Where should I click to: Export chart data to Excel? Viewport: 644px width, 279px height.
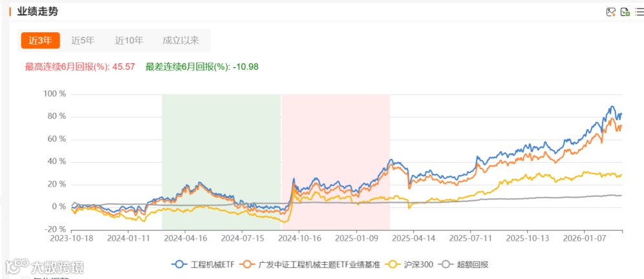pyautogui.click(x=625, y=12)
